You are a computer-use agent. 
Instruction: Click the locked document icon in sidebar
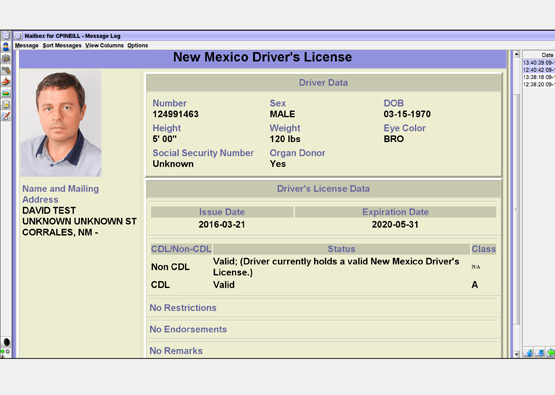coord(6,104)
